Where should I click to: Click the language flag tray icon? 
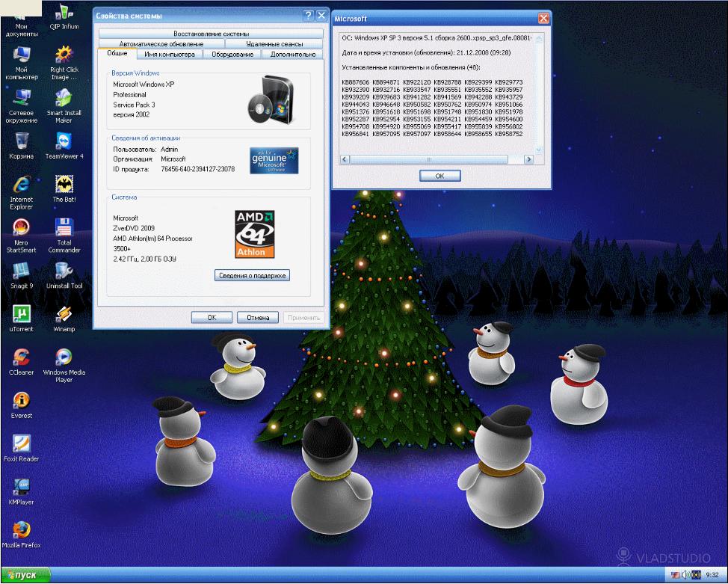coord(676,575)
